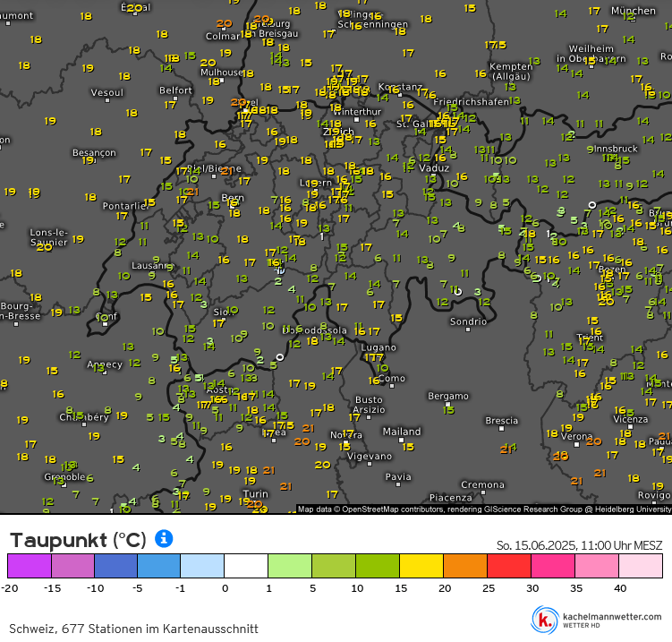Click the dark blue -10 to -5 swatch
The width and height of the screenshot is (672, 642).
click(x=116, y=566)
